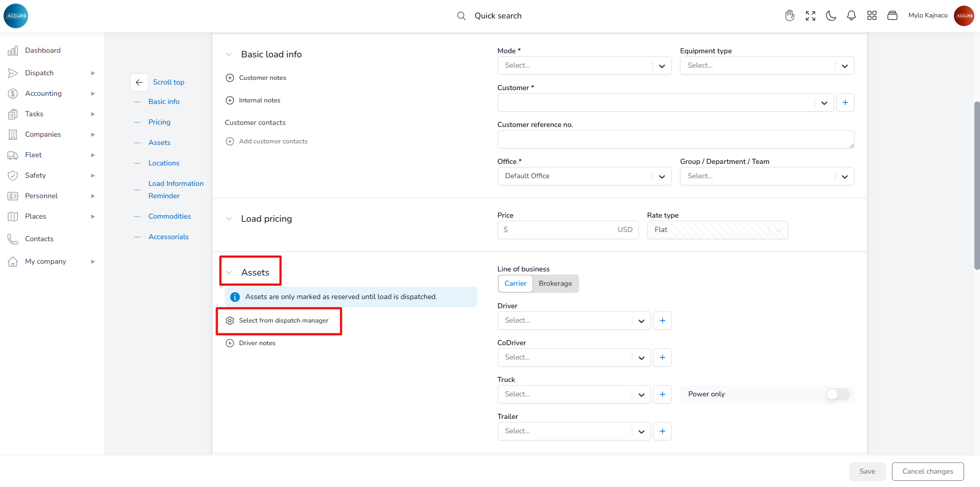This screenshot has width=980, height=487.
Task: Open Accounting in the sidebar menu
Action: tap(43, 94)
